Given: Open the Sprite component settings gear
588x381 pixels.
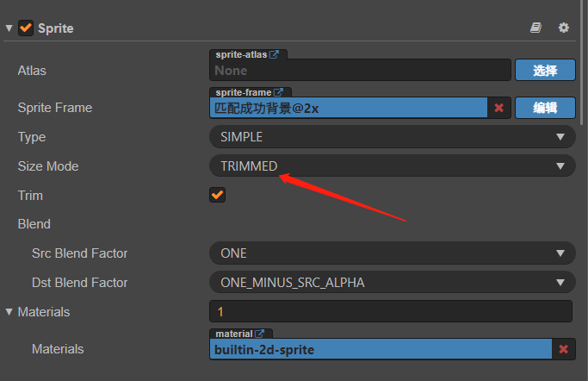Looking at the screenshot, I should [x=564, y=28].
